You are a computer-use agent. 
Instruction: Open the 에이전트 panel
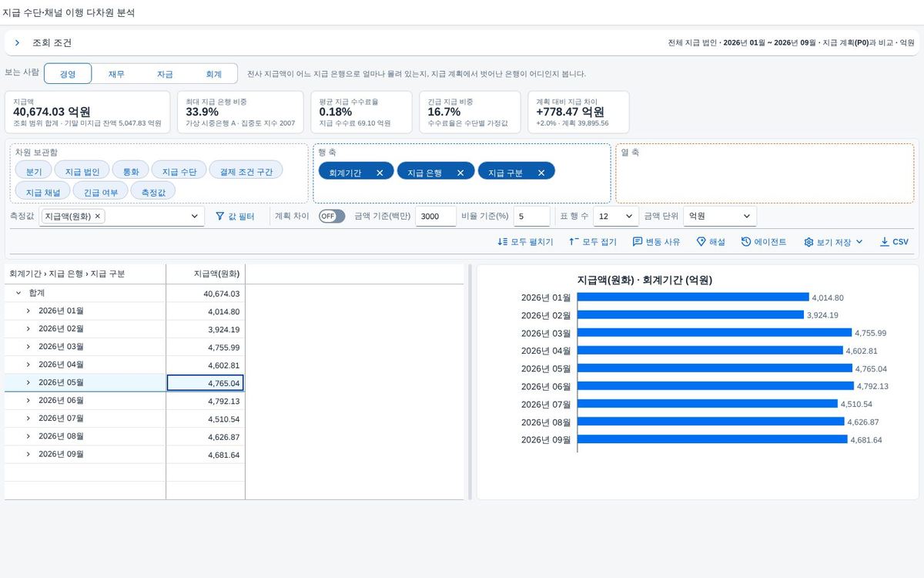pyautogui.click(x=764, y=242)
